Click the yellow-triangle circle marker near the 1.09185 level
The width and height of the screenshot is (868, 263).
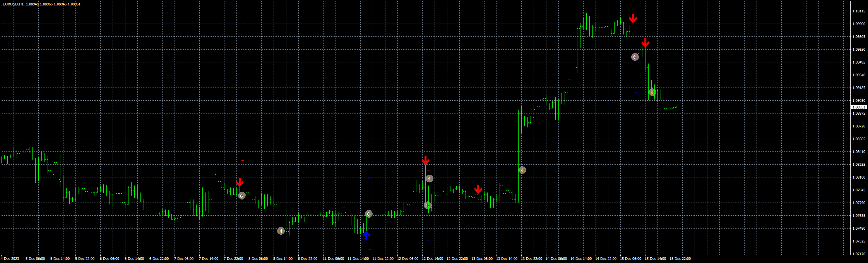pos(652,92)
